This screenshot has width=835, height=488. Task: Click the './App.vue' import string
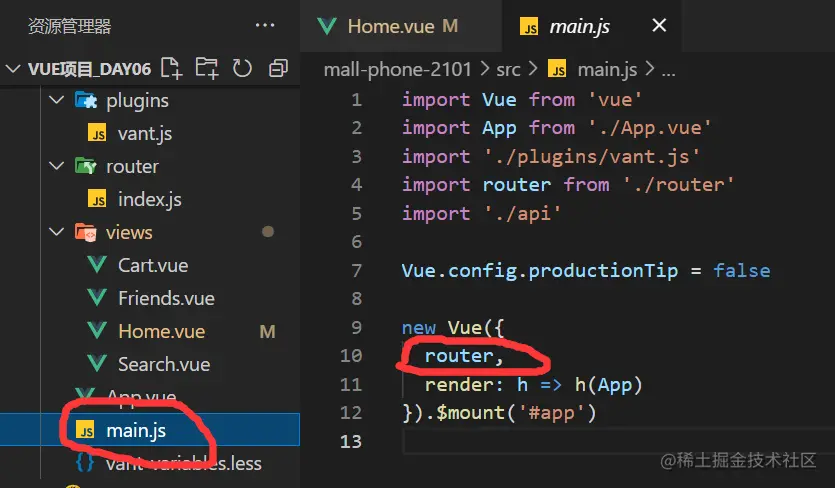pos(650,128)
